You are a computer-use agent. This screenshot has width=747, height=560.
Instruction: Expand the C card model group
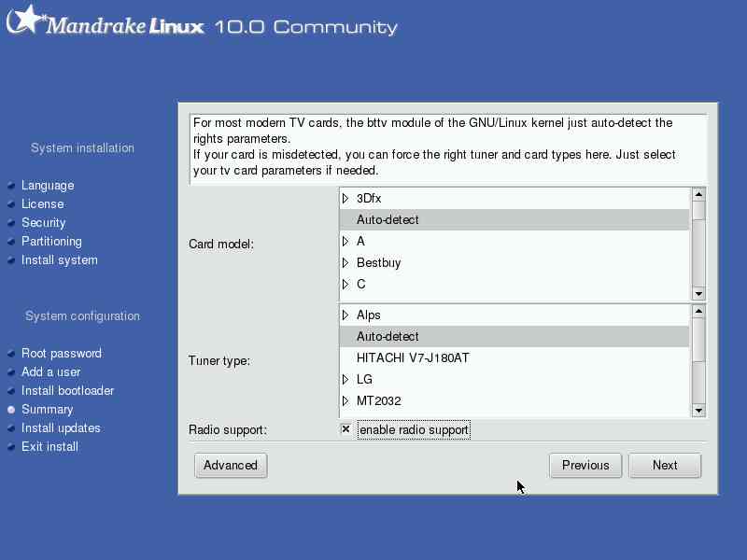point(345,285)
